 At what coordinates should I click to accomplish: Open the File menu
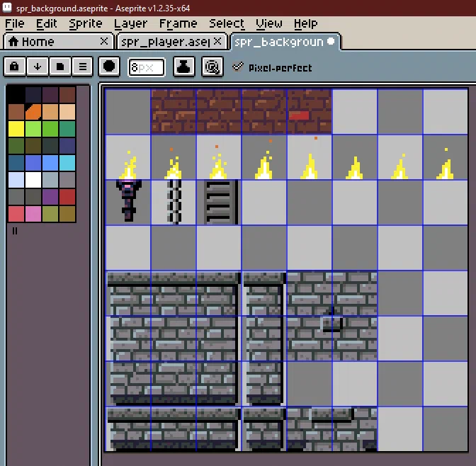coord(15,23)
